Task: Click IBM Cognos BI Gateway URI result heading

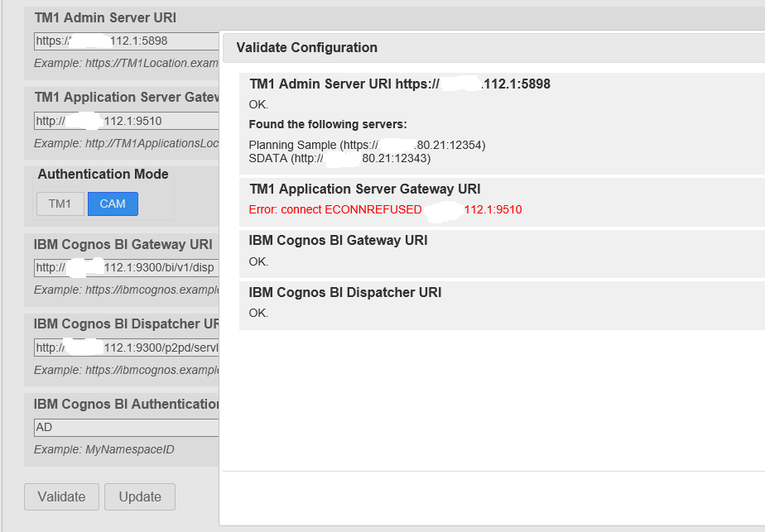Action: click(338, 241)
